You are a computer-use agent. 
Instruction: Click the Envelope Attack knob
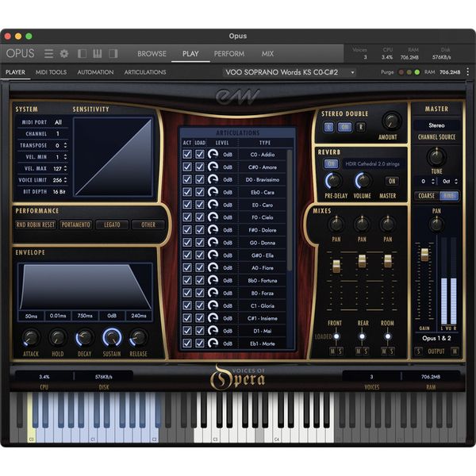(x=31, y=338)
